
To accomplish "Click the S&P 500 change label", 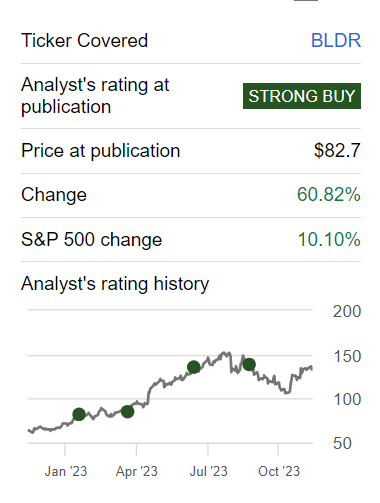I will coord(92,240).
